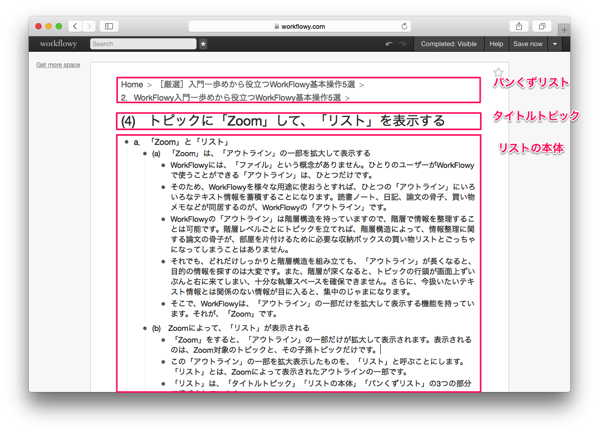Focus the WorkFlowy Search field
The width and height of the screenshot is (599, 433).
tap(143, 44)
